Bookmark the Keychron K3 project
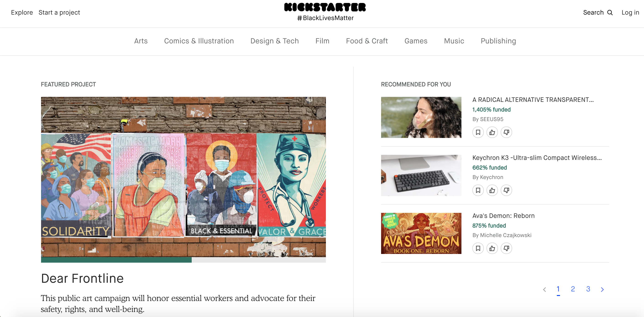Viewport: 644px width, 317px height. 478,190
